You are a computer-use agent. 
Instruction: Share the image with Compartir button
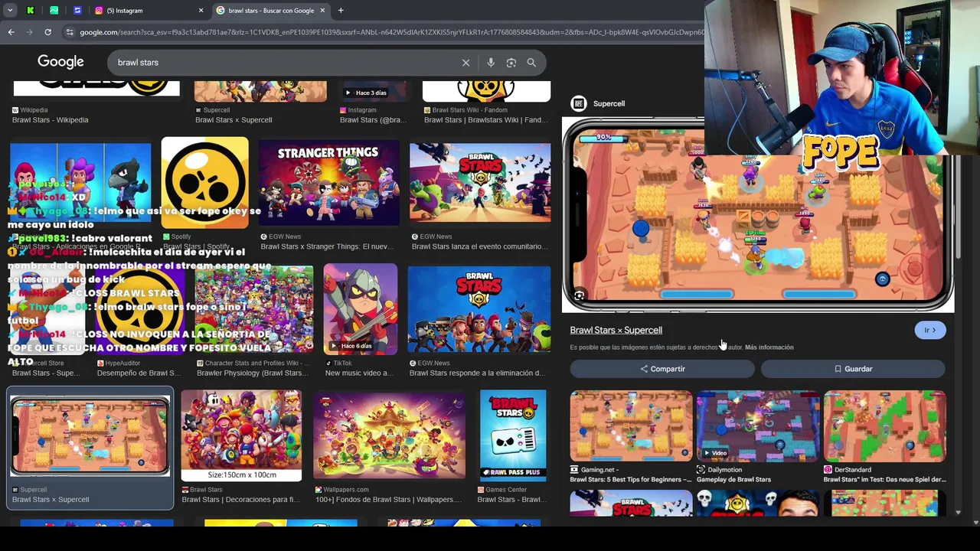point(662,369)
